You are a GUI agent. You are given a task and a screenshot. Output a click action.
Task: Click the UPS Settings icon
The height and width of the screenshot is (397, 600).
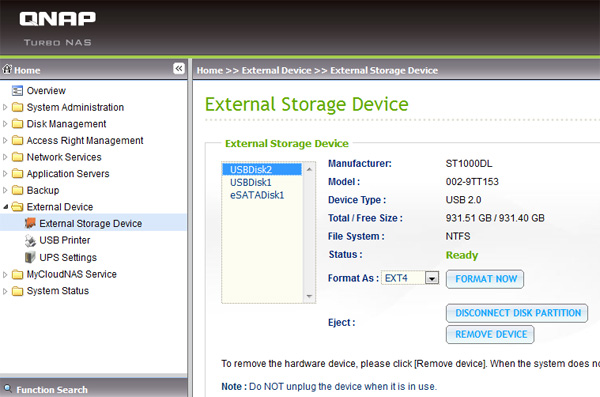coord(30,257)
